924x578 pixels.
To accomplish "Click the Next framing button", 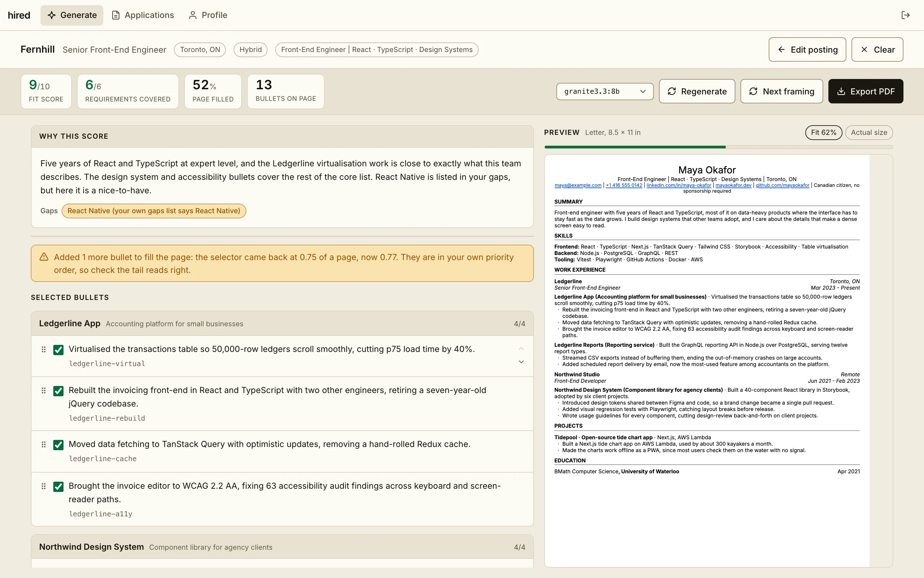I will (781, 92).
